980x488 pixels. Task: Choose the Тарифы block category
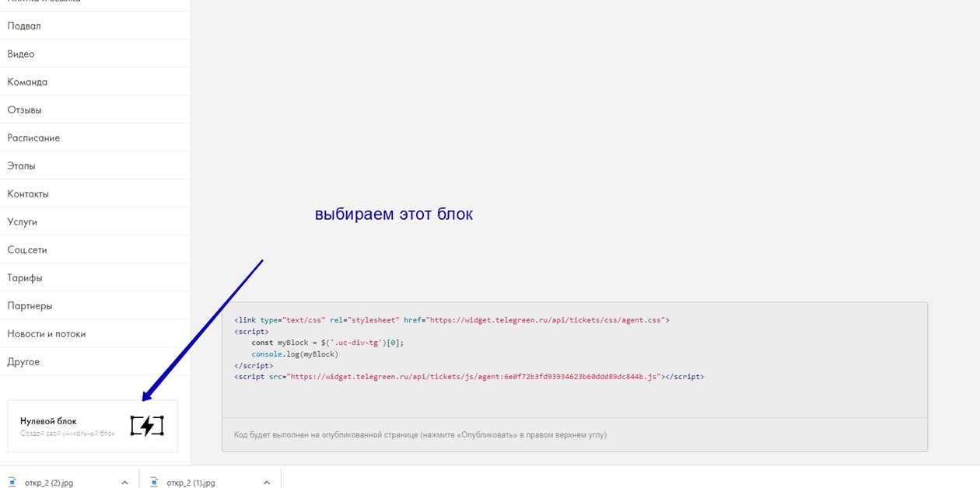pyautogui.click(x=25, y=277)
